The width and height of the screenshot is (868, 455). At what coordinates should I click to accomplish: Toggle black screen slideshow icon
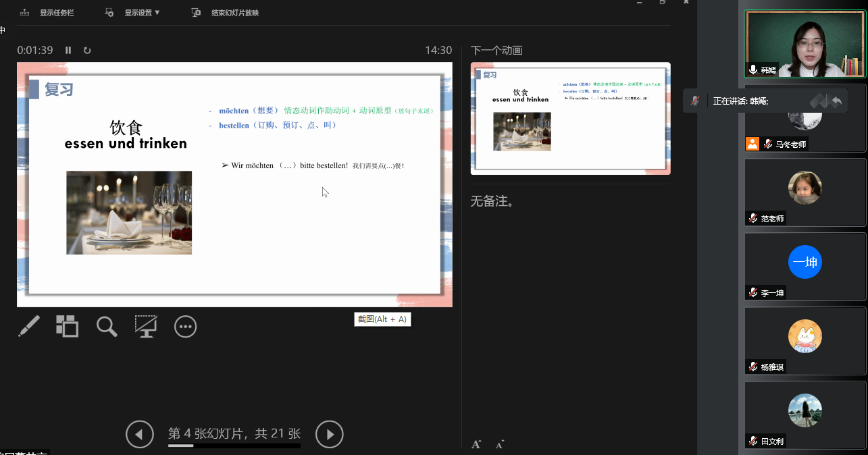tap(146, 326)
